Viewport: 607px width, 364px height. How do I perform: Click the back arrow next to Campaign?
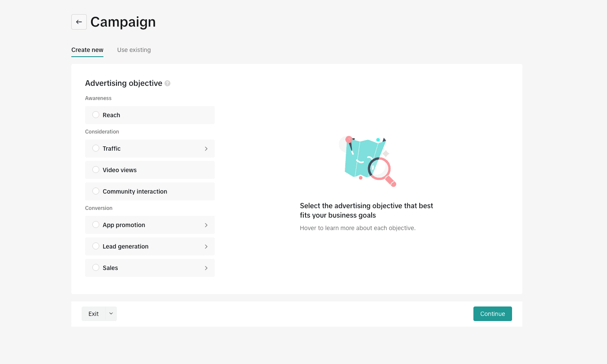coord(79,22)
